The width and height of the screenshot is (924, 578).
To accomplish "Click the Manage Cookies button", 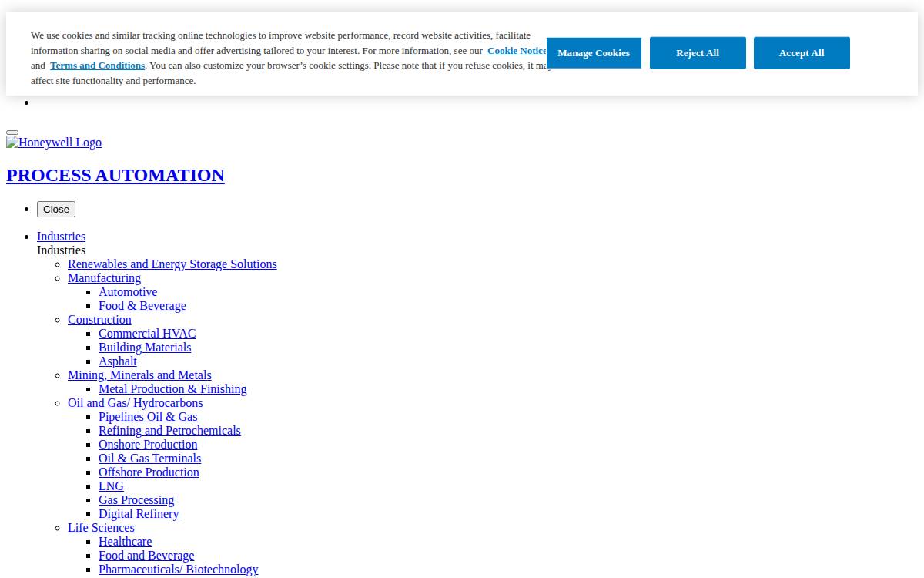I will tap(594, 53).
